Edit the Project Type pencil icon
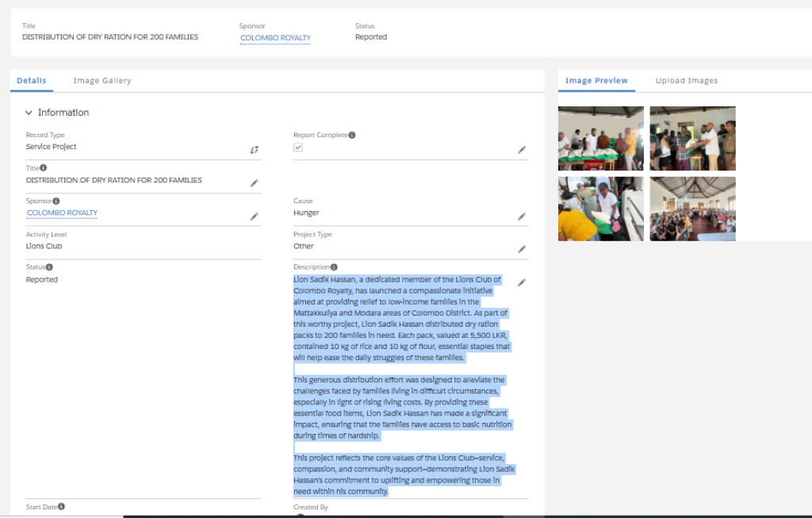This screenshot has width=812, height=518. pos(522,249)
